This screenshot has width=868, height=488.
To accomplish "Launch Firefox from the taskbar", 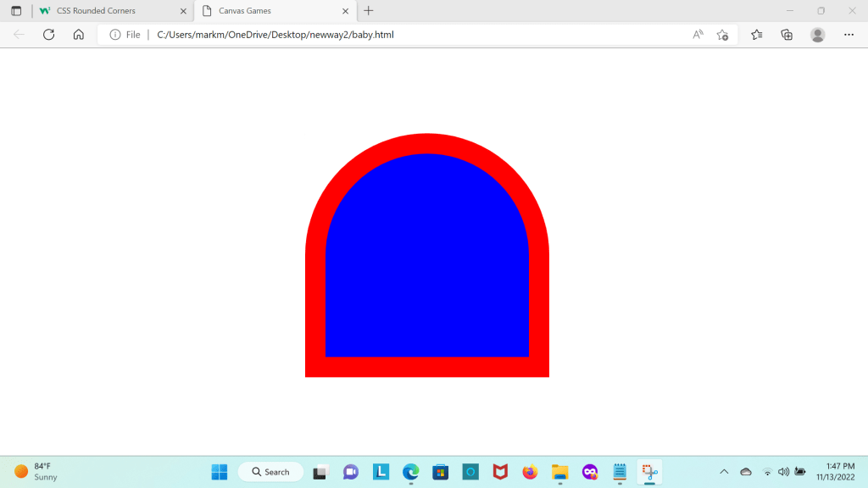I will pyautogui.click(x=530, y=472).
